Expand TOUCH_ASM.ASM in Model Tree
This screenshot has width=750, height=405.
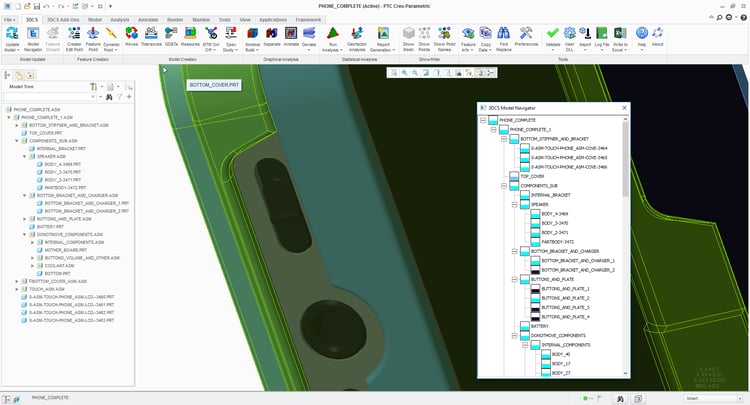(17, 289)
